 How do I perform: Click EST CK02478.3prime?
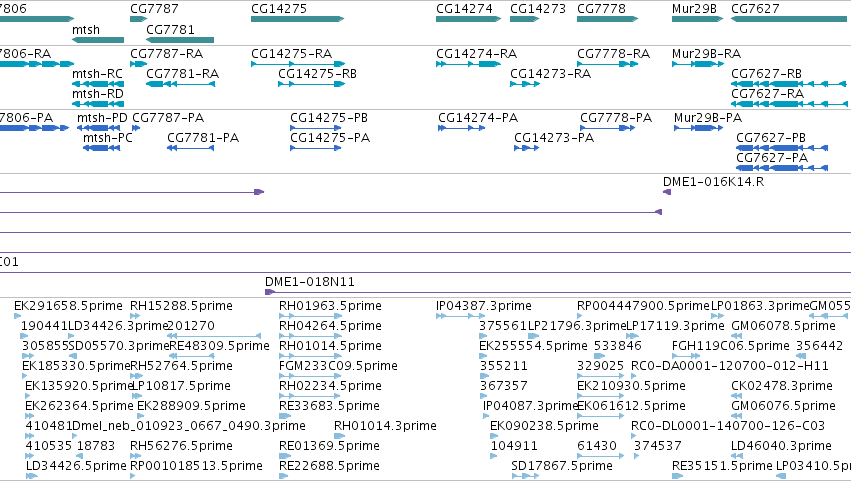[x=782, y=386]
